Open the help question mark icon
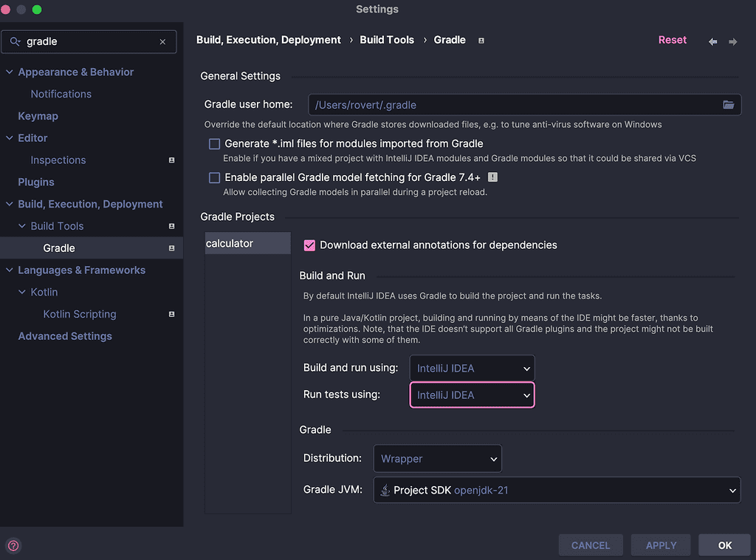The image size is (756, 560). pyautogui.click(x=13, y=546)
